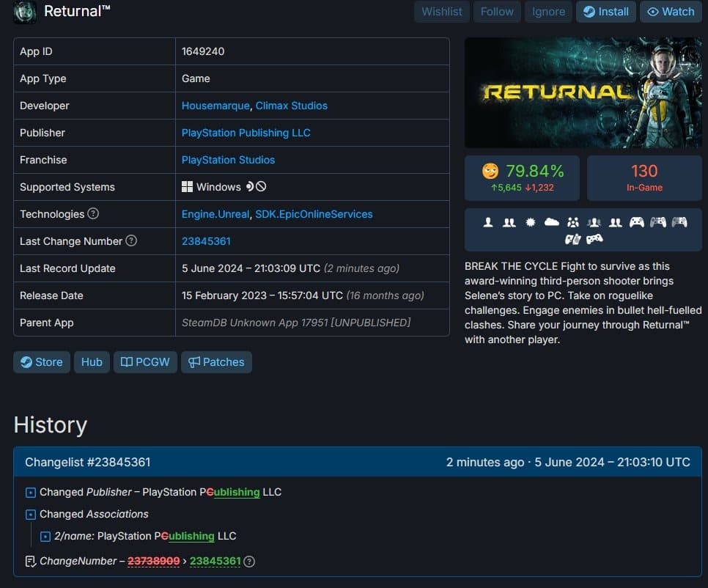The height and width of the screenshot is (588, 708).
Task: Open the Hub button
Action: click(x=92, y=362)
